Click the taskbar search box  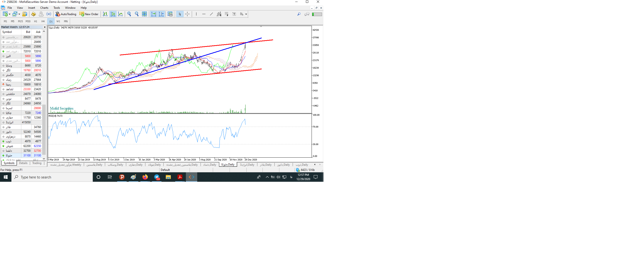pos(52,177)
